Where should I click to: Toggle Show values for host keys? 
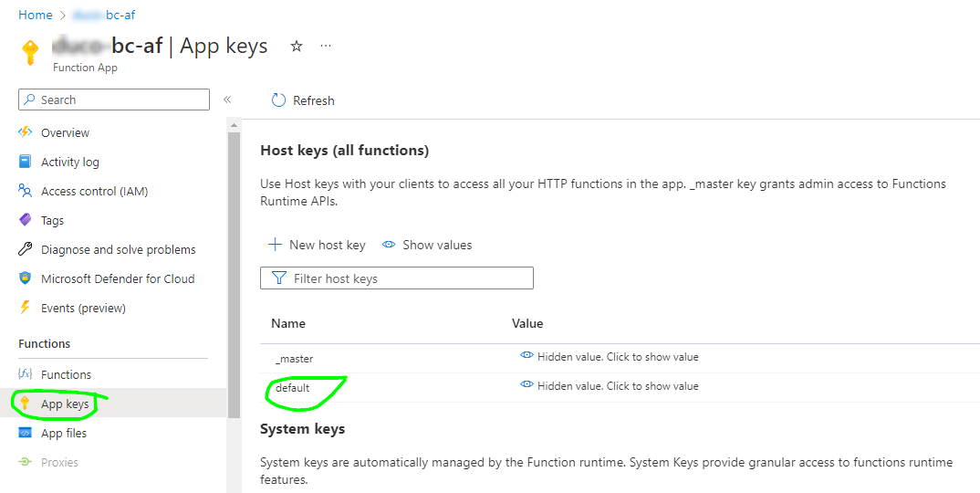[427, 245]
